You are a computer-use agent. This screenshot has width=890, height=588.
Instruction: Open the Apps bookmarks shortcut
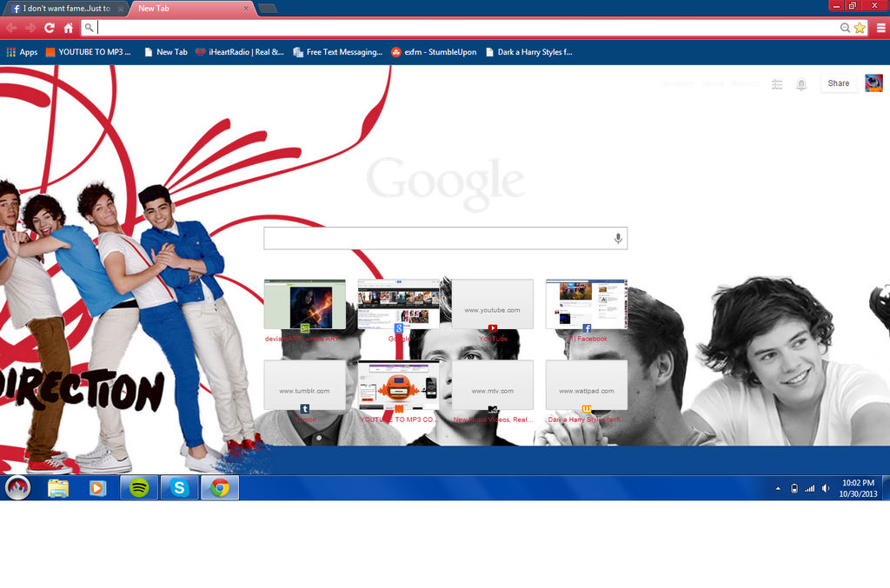[22, 52]
